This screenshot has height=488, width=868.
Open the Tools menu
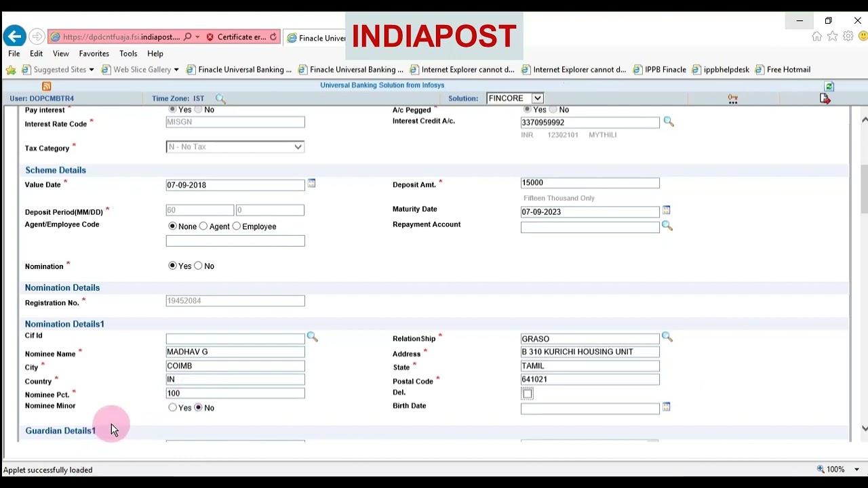click(128, 54)
